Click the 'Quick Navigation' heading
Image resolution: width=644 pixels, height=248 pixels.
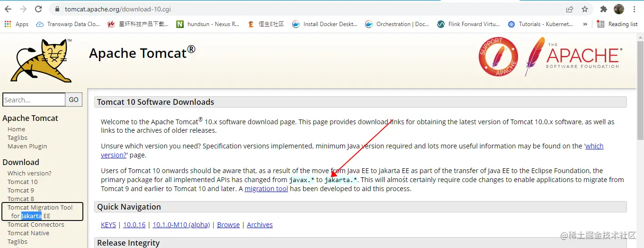click(129, 207)
